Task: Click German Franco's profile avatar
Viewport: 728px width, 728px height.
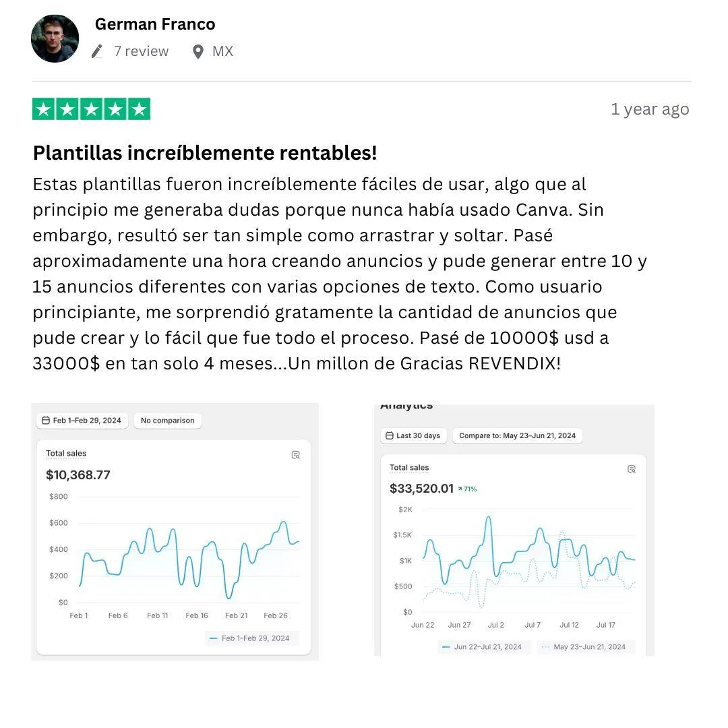Action: [x=55, y=38]
